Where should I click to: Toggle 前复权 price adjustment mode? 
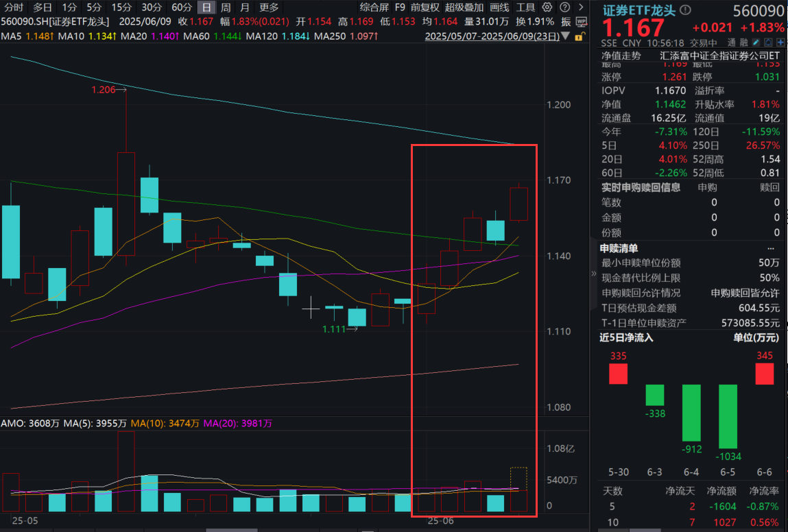tap(424, 8)
